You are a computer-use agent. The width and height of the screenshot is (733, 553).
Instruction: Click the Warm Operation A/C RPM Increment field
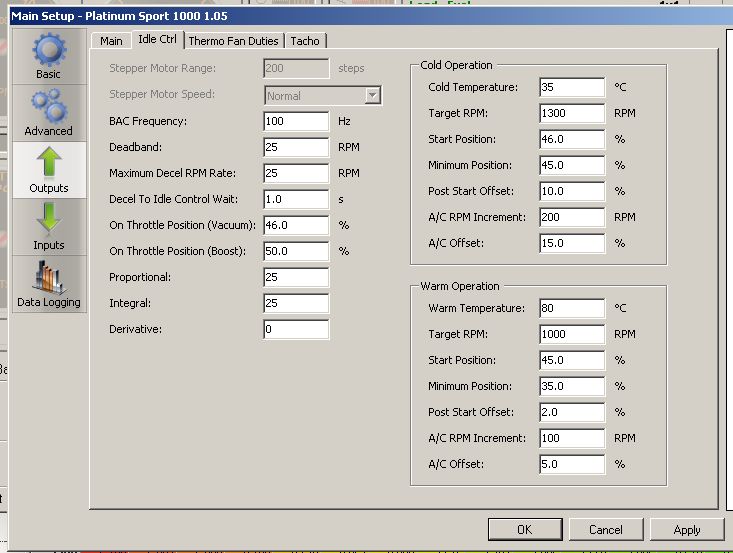click(x=572, y=438)
